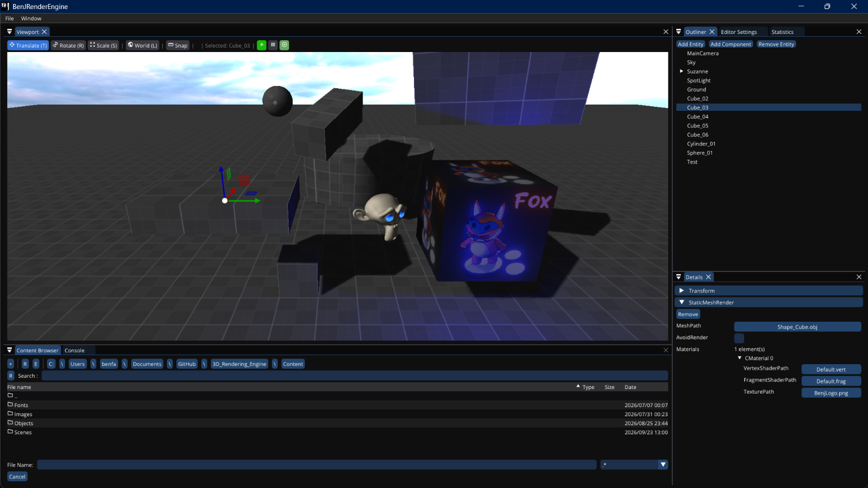Pause simulation using the pause button
This screenshot has height=488, width=868.
coord(273,45)
